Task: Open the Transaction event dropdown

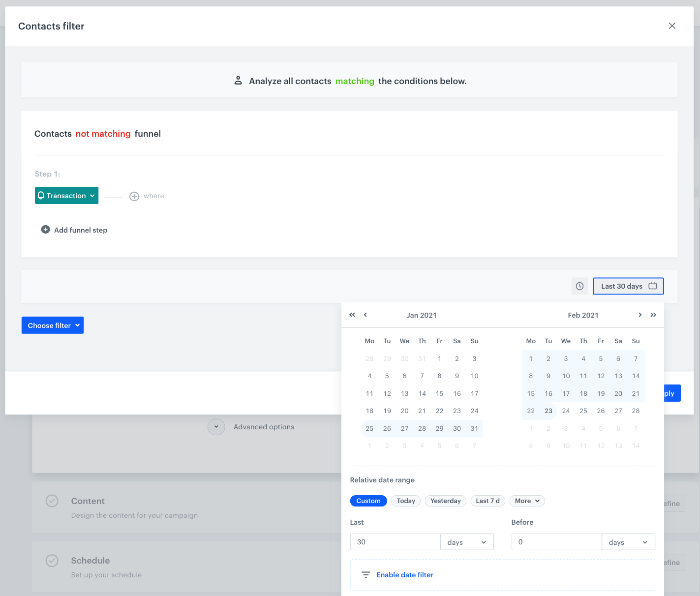Action: [66, 195]
